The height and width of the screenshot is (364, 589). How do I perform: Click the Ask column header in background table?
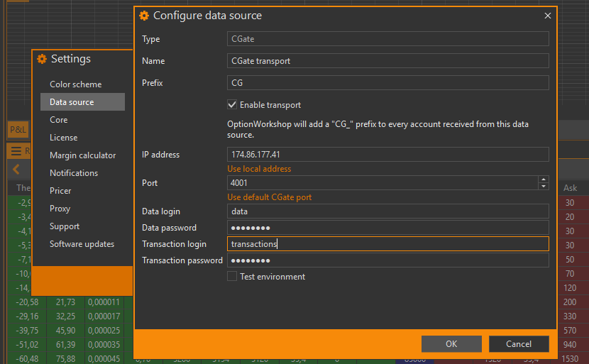click(x=570, y=188)
